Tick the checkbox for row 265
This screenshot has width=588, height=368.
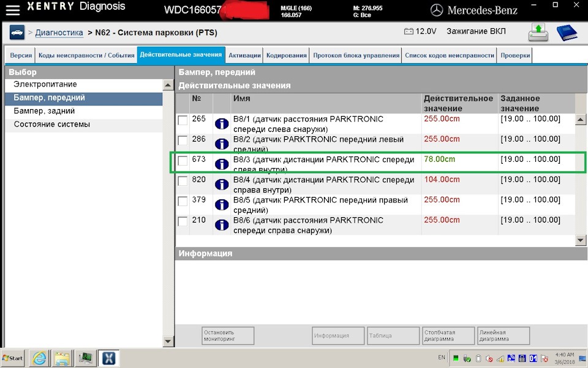click(x=183, y=121)
